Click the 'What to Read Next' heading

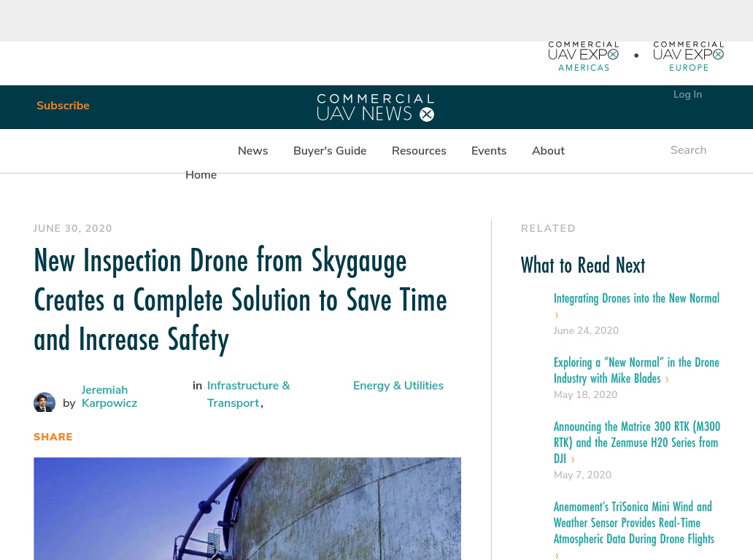(x=583, y=265)
